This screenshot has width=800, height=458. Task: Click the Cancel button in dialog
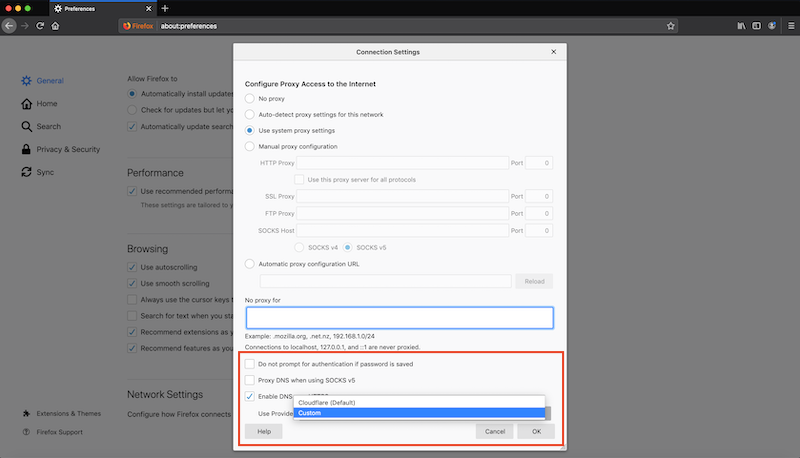click(x=494, y=431)
